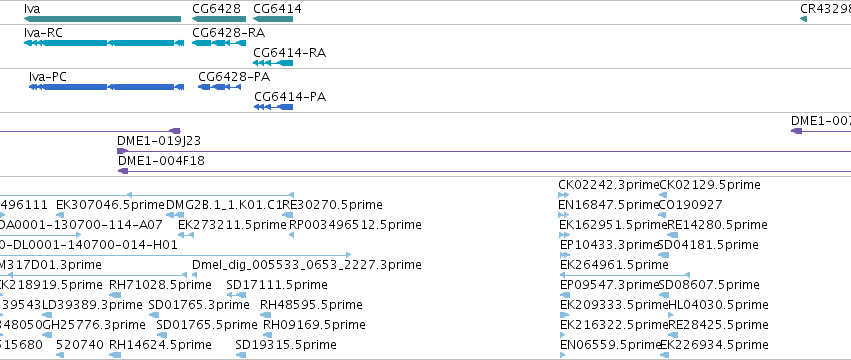This screenshot has height=360, width=851.
Task: Click the CG6428 gene feature
Action: pos(219,19)
